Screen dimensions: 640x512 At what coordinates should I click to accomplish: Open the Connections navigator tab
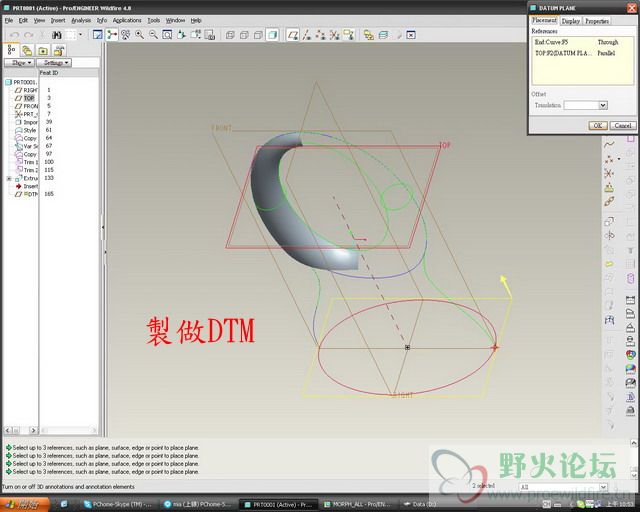[x=59, y=51]
